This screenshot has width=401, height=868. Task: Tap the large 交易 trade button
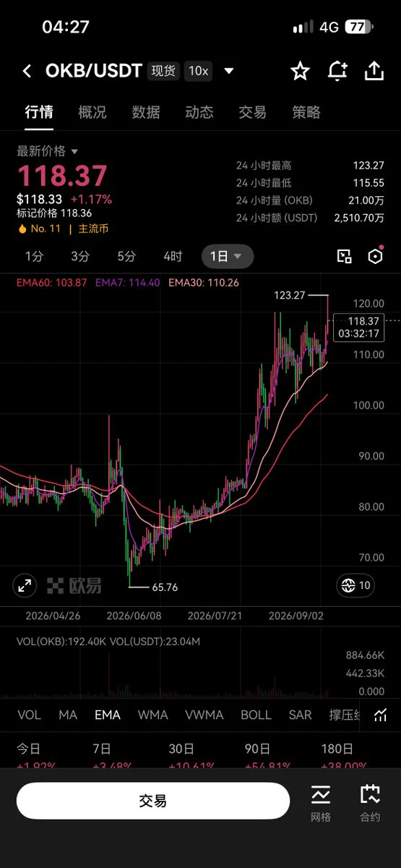click(x=153, y=801)
